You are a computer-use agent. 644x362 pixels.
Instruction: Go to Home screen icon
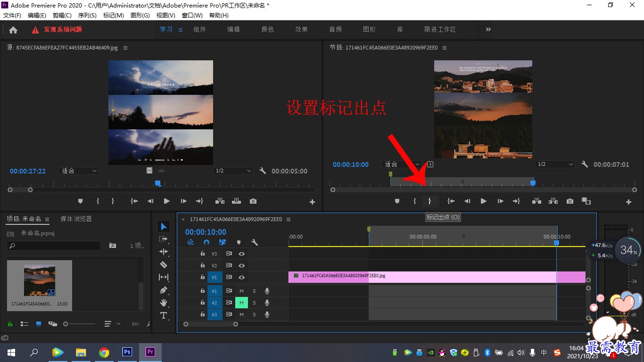(x=13, y=30)
